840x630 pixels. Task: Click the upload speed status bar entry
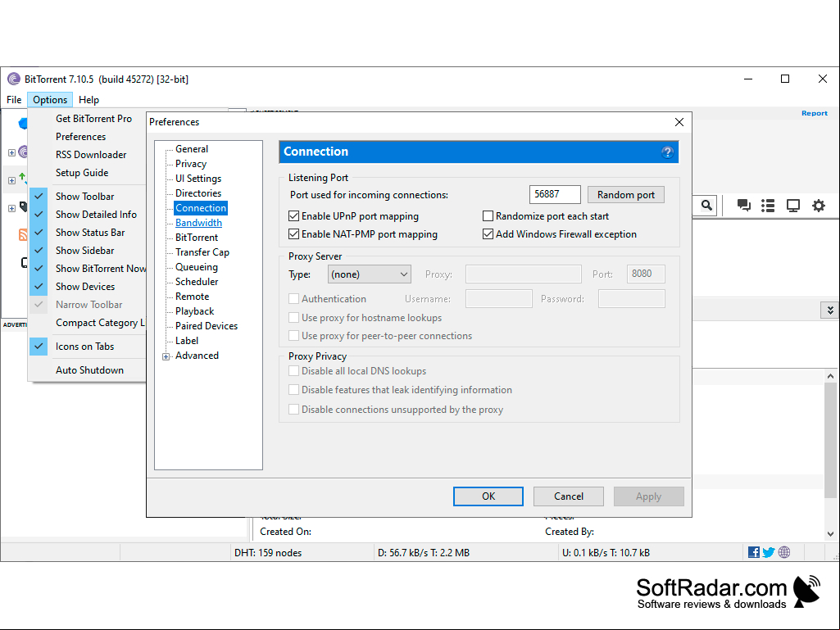tap(606, 553)
